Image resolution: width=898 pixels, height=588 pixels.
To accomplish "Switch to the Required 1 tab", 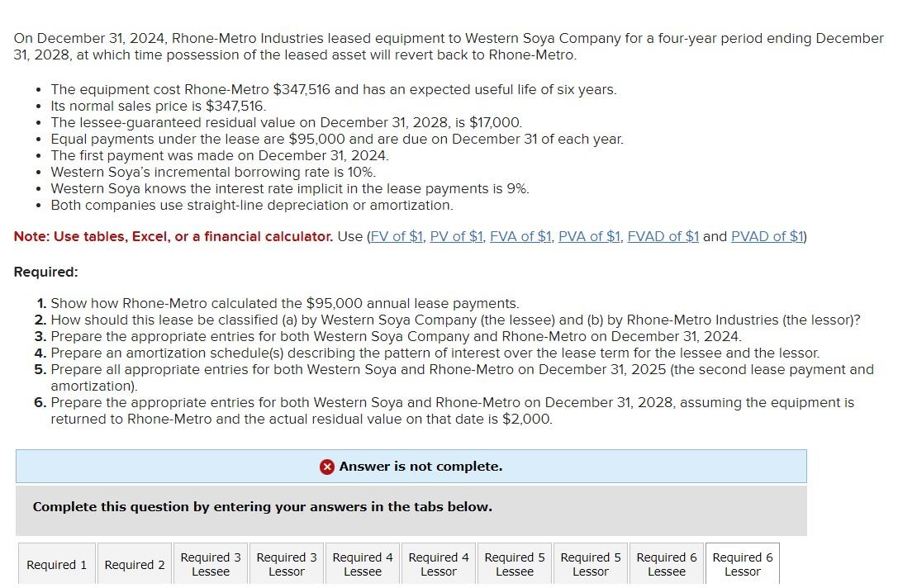I will (x=55, y=564).
